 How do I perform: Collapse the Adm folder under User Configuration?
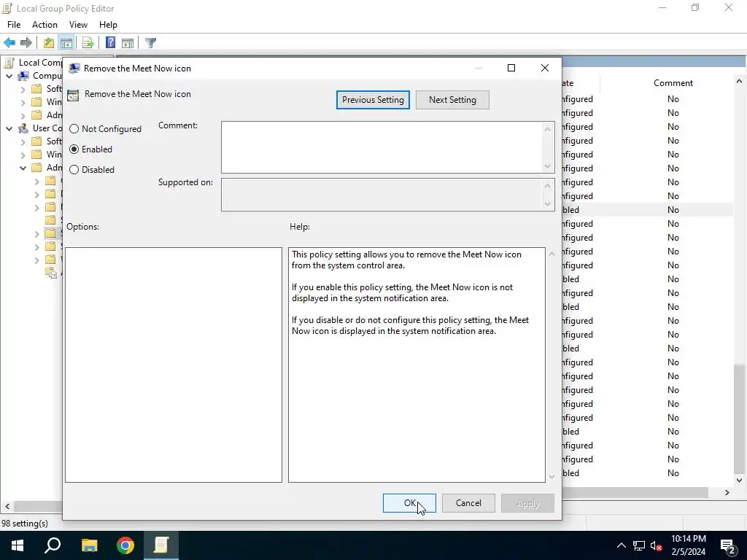point(23,168)
